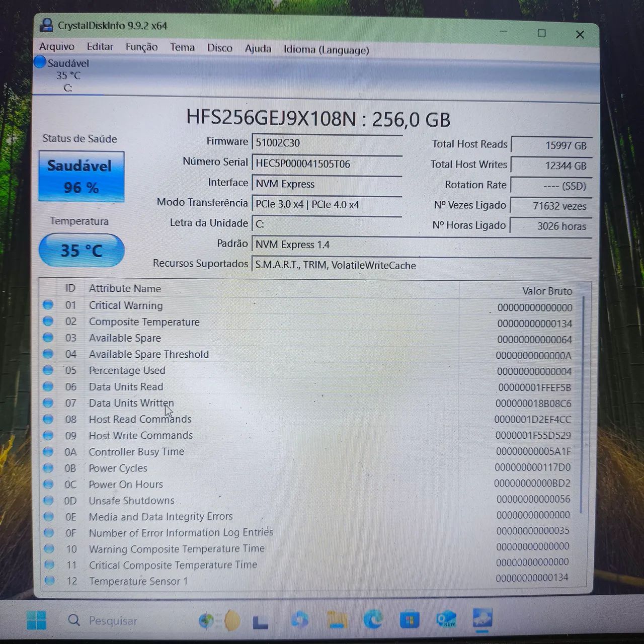Image resolution: width=644 pixels, height=644 pixels.
Task: Click the CrystalDiskInfo icon in the taskbar
Action: pyautogui.click(x=482, y=619)
